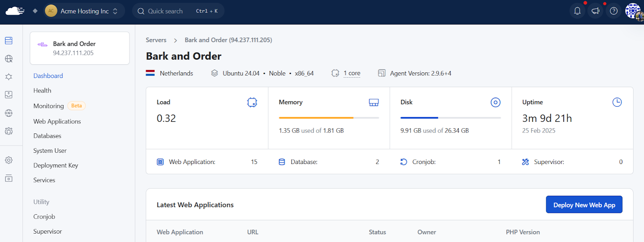Viewport: 644px width, 242px height.
Task: Open Health in the server menu
Action: 42,90
